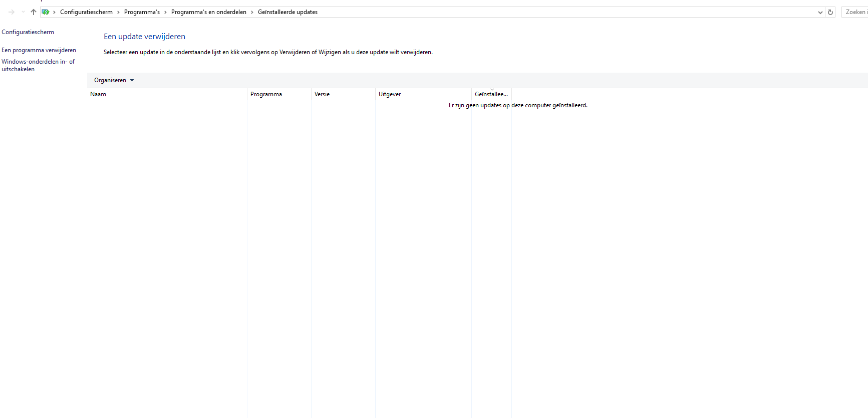Open the address bar history dropdown

pos(820,12)
